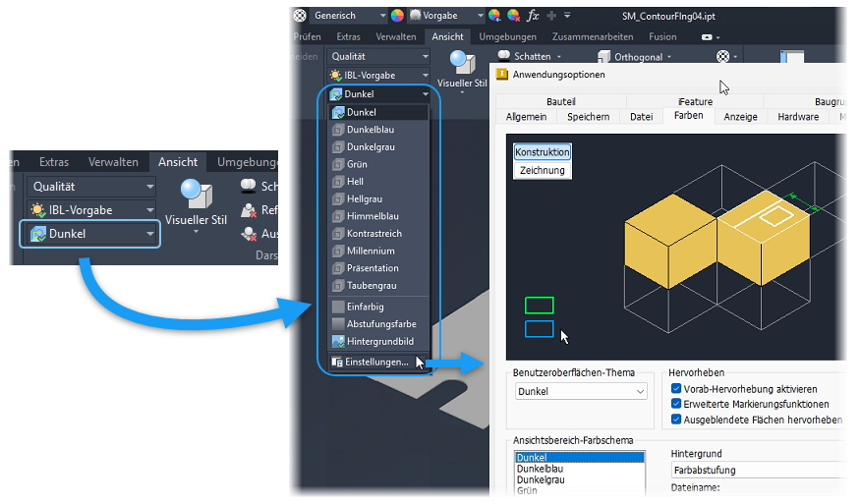The height and width of the screenshot is (504, 860).
Task: Switch to the Zusammenarbeiten ribbon tab
Action: (x=593, y=36)
